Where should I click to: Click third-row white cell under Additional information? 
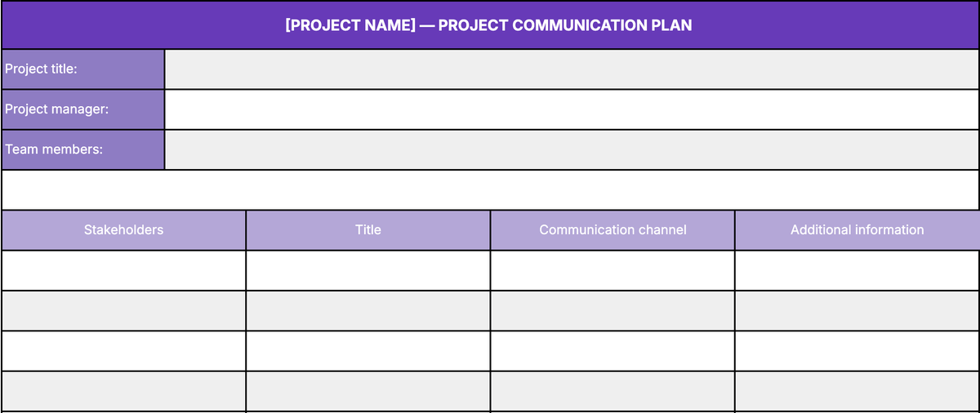click(x=857, y=351)
